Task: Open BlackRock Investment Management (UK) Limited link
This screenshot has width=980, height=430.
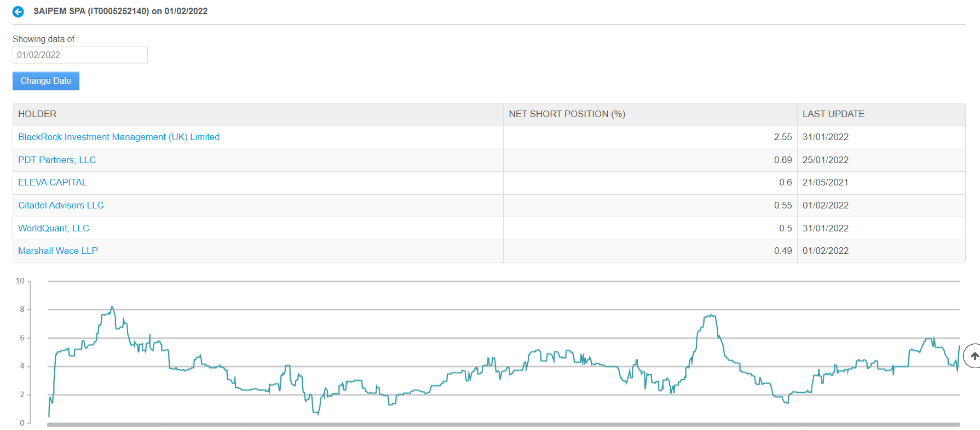Action: [119, 137]
